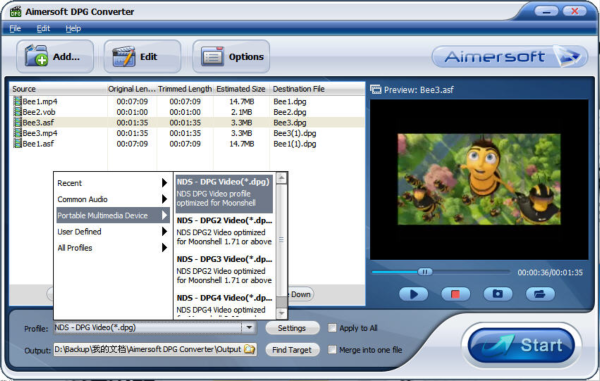Select NDS - DPG3 Video profile

coord(224,270)
